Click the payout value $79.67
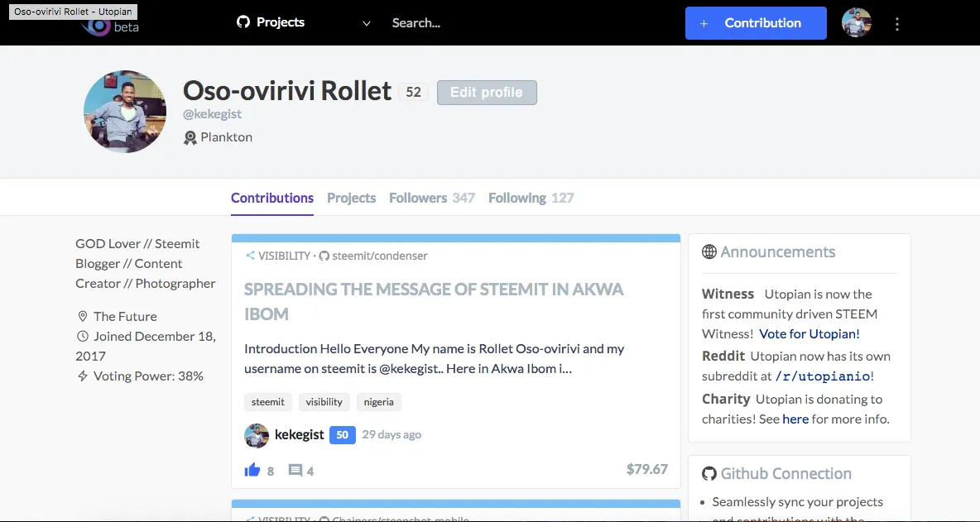 pyautogui.click(x=647, y=469)
